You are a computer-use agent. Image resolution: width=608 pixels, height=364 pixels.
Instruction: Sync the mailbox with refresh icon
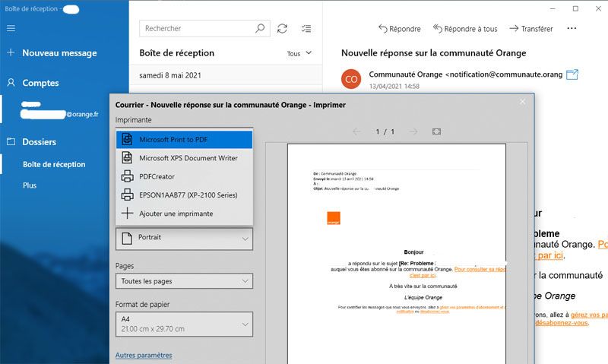282,28
